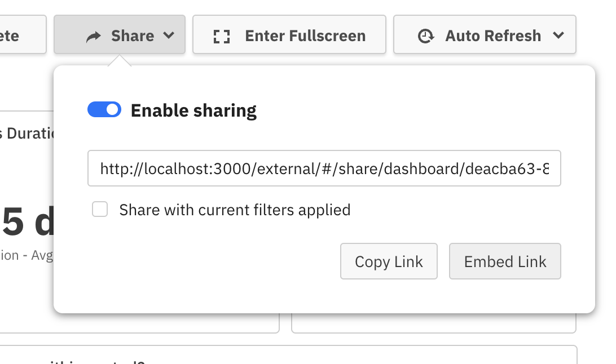Check Share with current filters applied box
The width and height of the screenshot is (616, 364).
100,210
